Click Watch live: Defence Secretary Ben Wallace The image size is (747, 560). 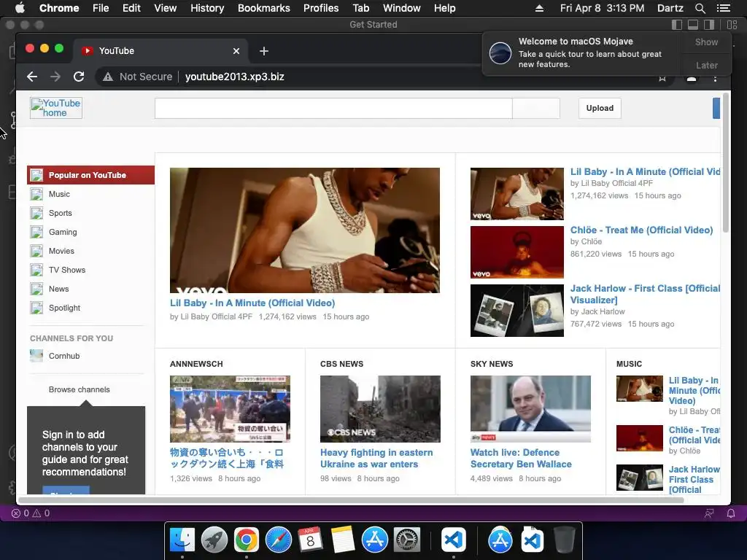[x=521, y=458]
